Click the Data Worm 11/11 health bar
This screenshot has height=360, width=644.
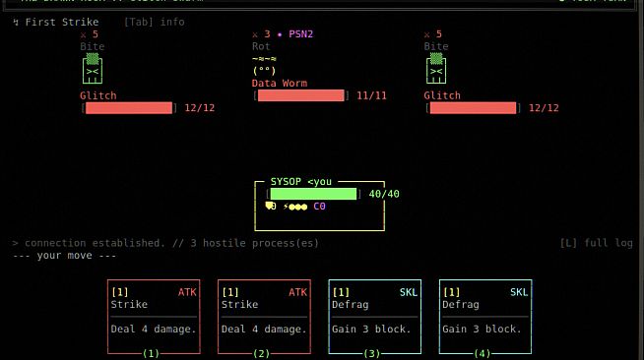(x=301, y=95)
